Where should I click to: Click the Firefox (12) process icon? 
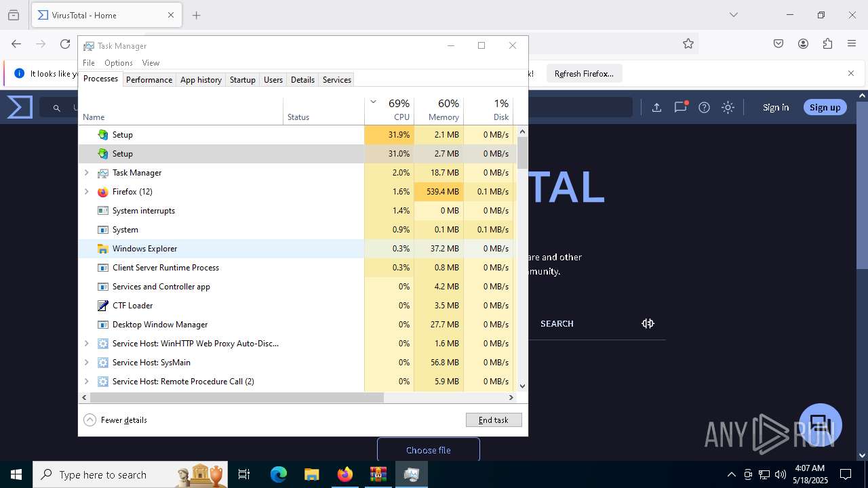tap(102, 192)
